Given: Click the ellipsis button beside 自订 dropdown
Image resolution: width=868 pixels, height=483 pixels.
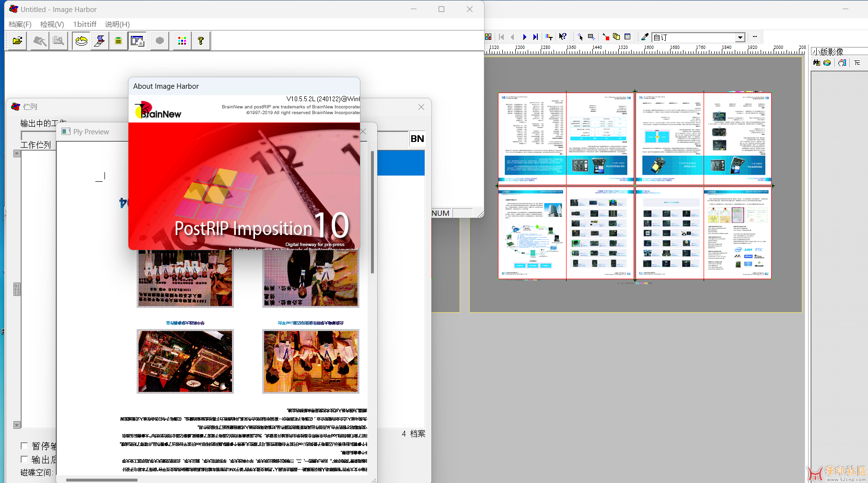Looking at the screenshot, I should click(x=755, y=37).
